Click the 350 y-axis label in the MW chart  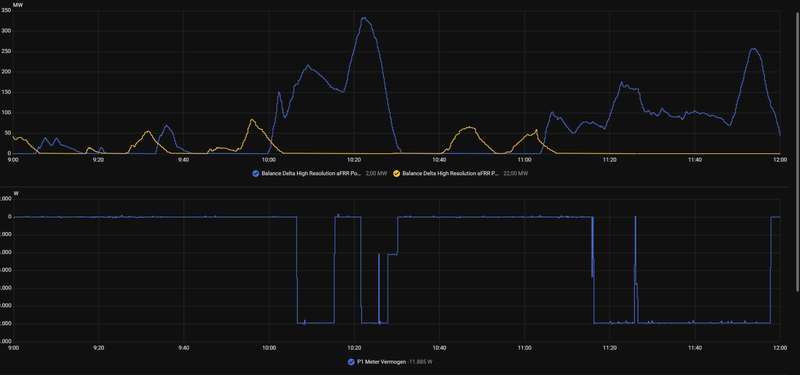6,10
